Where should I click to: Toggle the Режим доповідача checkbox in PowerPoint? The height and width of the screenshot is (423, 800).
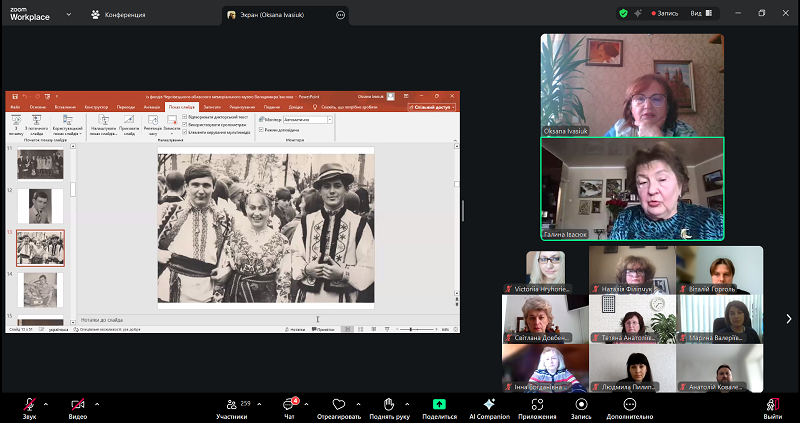(261, 129)
